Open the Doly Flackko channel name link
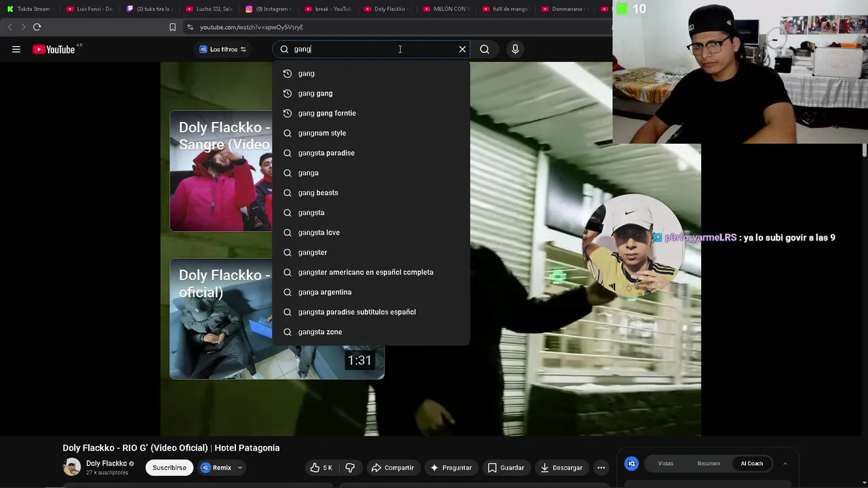 [106, 464]
